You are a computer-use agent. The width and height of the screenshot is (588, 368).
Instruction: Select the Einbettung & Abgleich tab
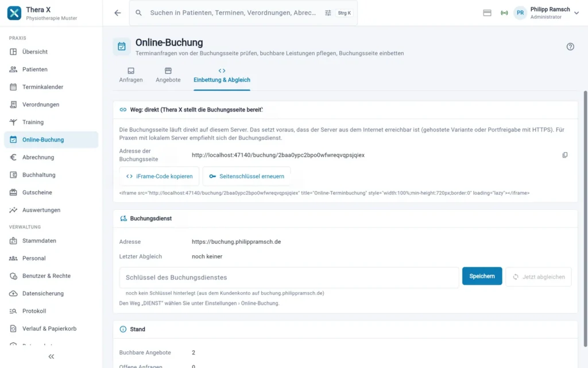(222, 75)
